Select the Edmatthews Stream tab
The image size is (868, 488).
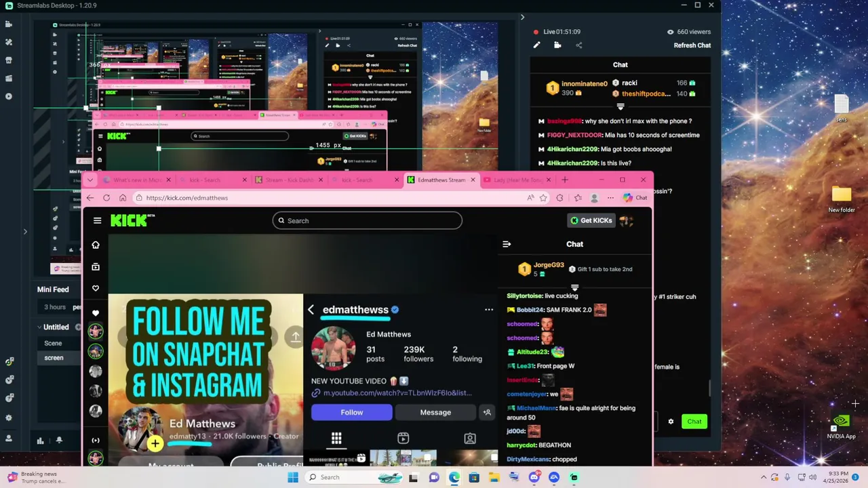coord(441,180)
